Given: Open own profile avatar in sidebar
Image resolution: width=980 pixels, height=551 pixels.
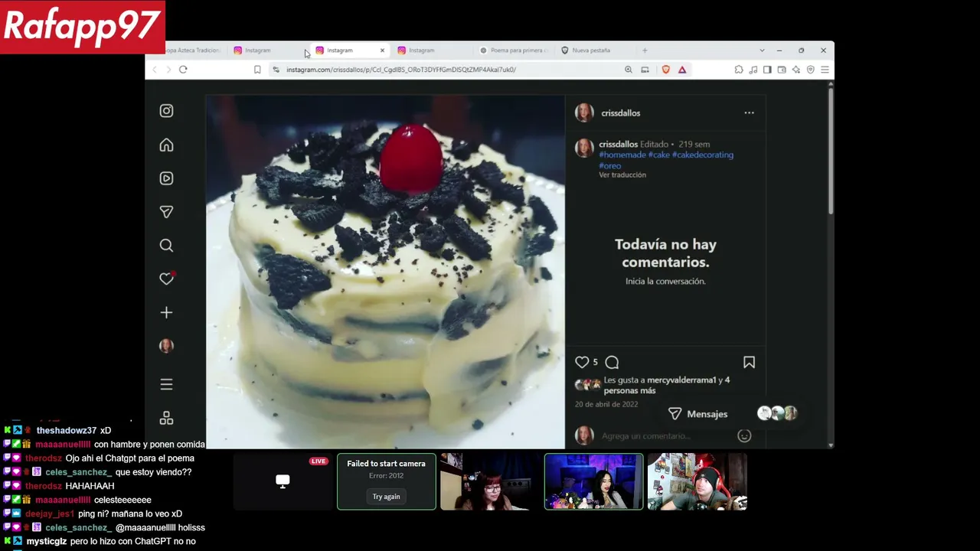Looking at the screenshot, I should click(x=166, y=346).
